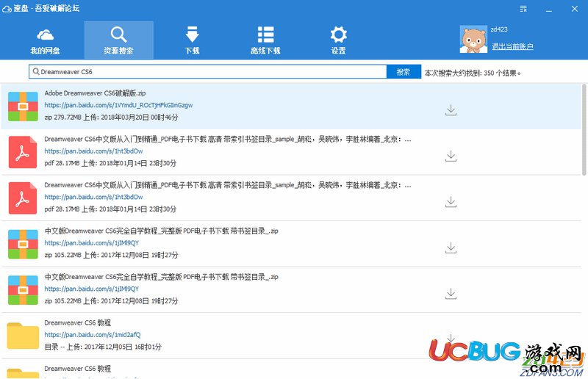Open the 我的网盘 tab
Screen dimensions: 588x379
(x=45, y=40)
